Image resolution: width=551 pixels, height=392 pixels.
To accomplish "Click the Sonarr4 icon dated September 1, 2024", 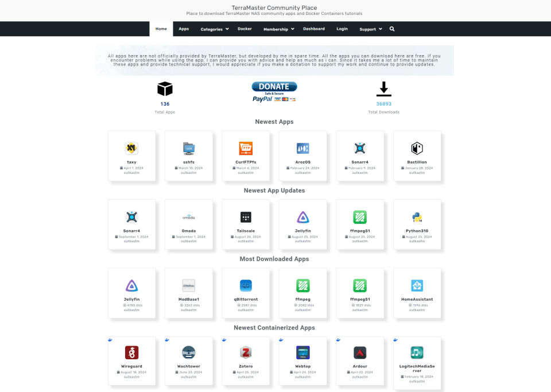I will [x=131, y=217].
